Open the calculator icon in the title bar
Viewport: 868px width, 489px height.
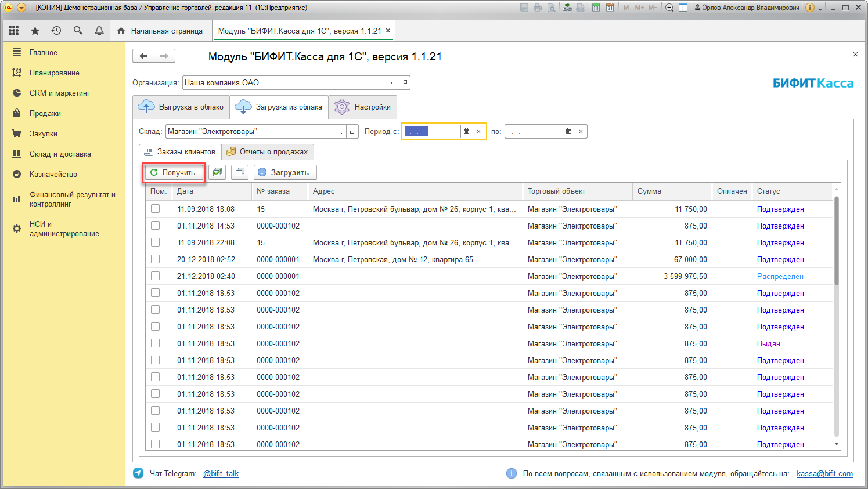pos(596,8)
